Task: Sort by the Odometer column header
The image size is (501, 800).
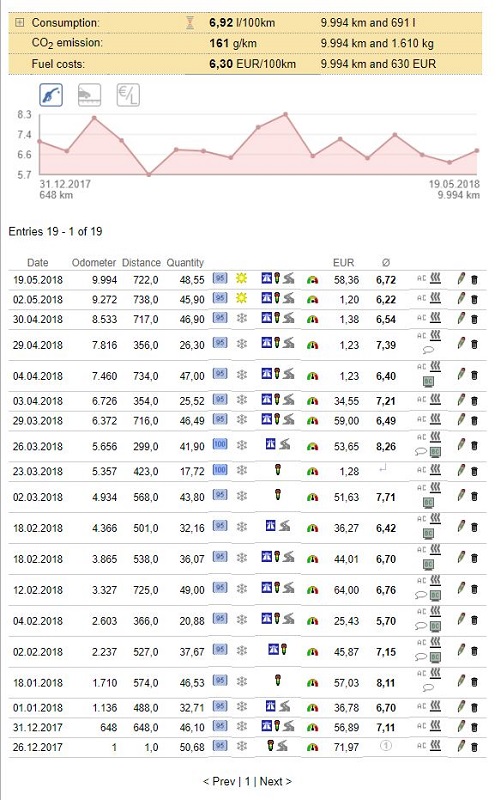Action: pyautogui.click(x=94, y=263)
